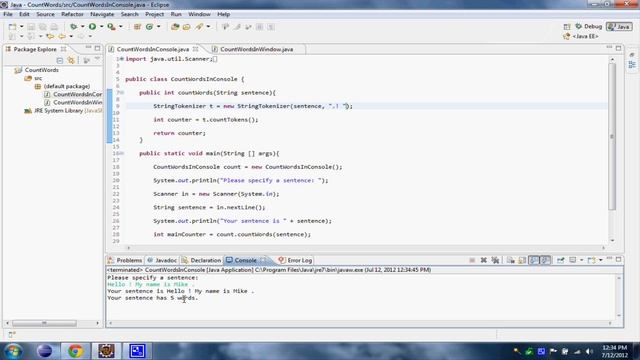The image size is (640, 360).
Task: Toggle Link with Editor in Package Explorer
Action: [x=71, y=60]
